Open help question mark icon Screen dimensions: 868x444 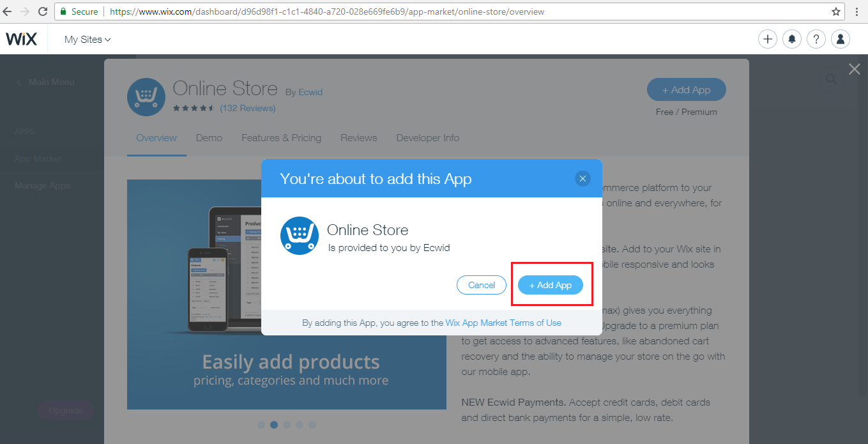816,39
